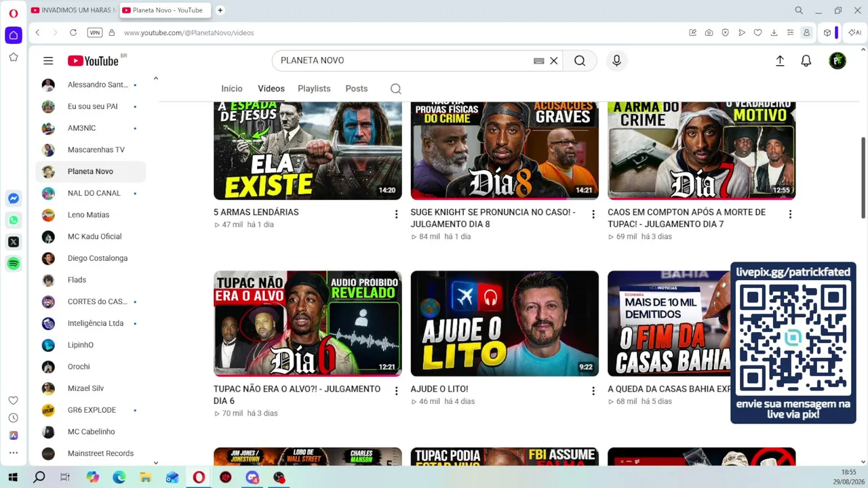This screenshot has height=488, width=868.
Task: Submit the YouTube search with magnifier button
Action: click(x=580, y=60)
